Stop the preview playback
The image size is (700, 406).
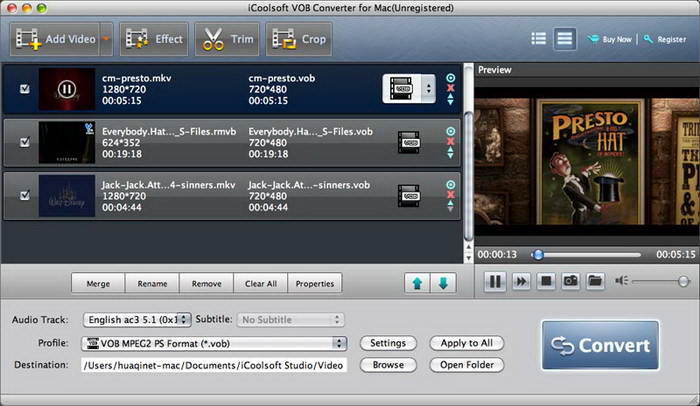coord(546,281)
